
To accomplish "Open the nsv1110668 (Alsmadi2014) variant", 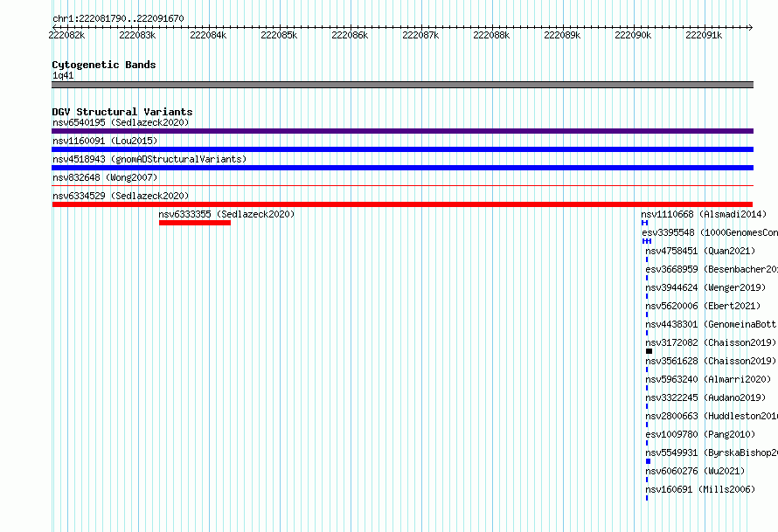I will click(704, 214).
